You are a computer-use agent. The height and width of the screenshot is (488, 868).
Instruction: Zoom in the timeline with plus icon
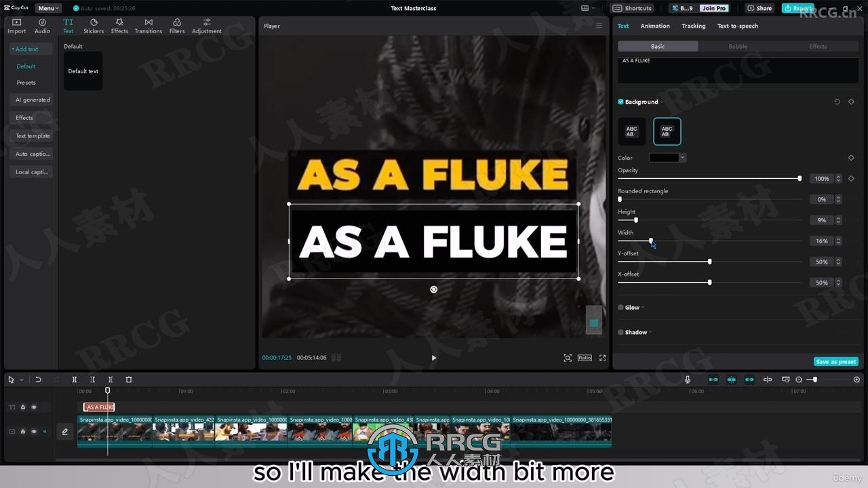856,380
